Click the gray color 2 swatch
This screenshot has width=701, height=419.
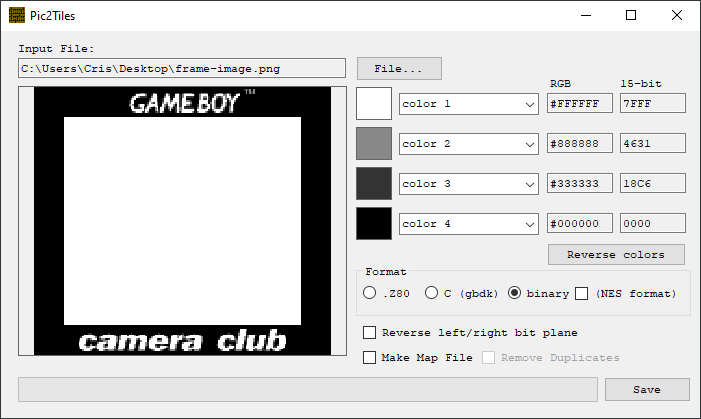374,144
